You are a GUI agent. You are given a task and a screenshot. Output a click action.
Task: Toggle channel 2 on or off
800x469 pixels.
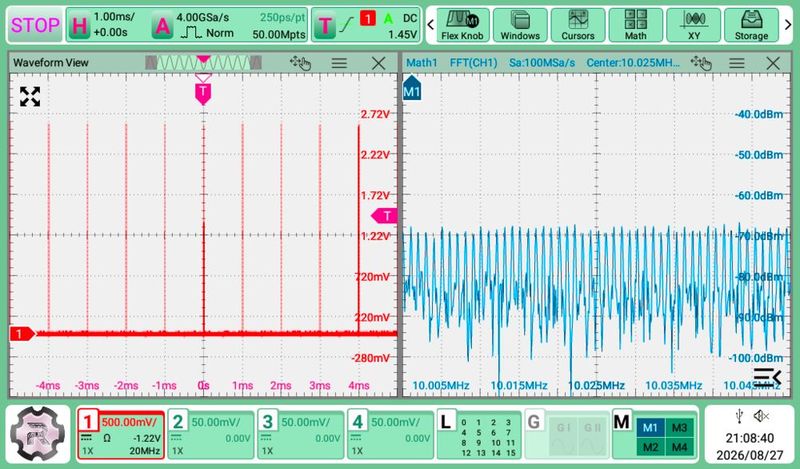point(178,422)
